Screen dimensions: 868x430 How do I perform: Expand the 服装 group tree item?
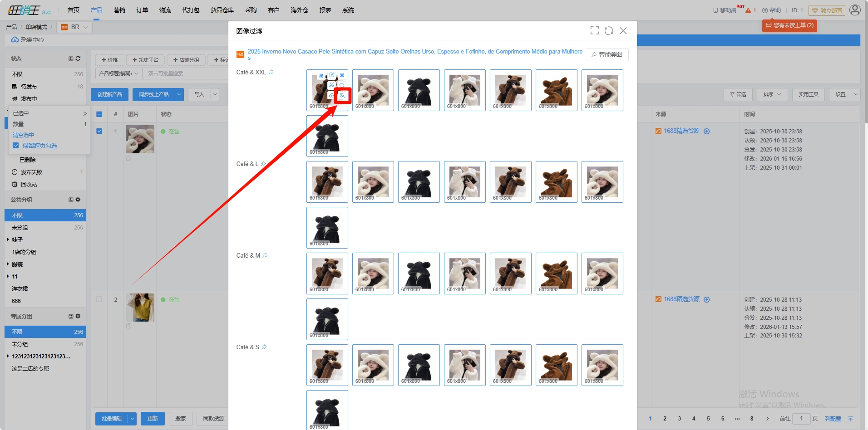pyautogui.click(x=8, y=264)
